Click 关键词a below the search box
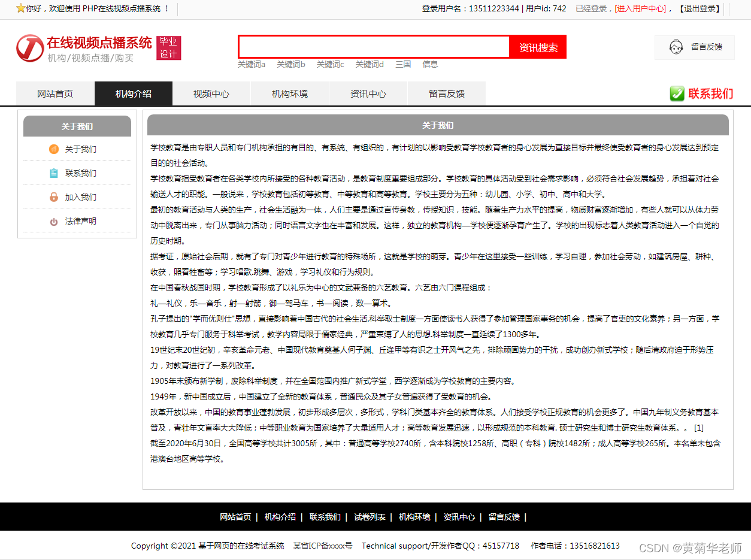This screenshot has width=751, height=560. (x=252, y=64)
